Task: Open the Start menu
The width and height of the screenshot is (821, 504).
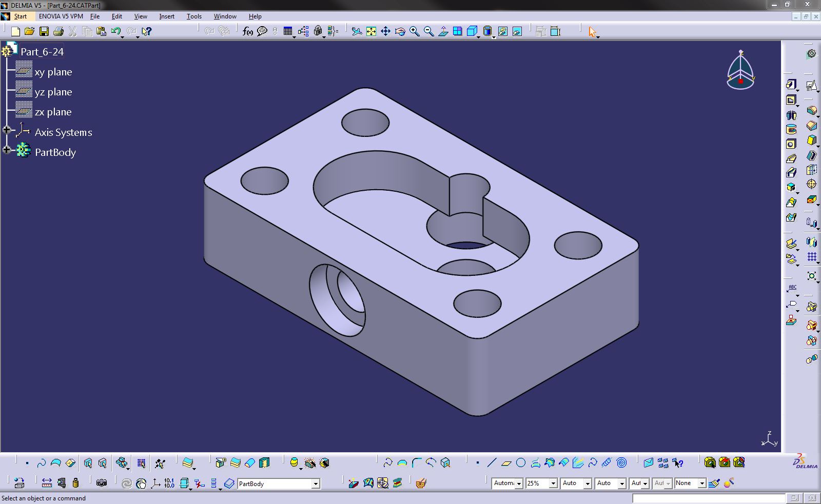Action: coord(21,16)
